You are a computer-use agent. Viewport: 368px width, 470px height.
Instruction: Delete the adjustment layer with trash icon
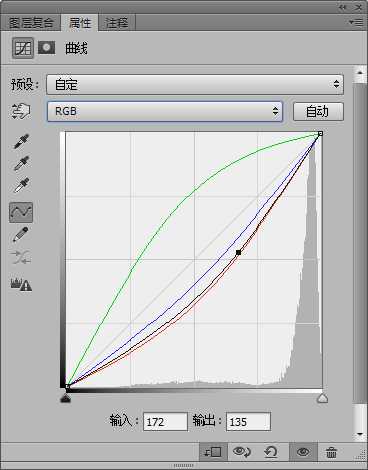click(331, 452)
